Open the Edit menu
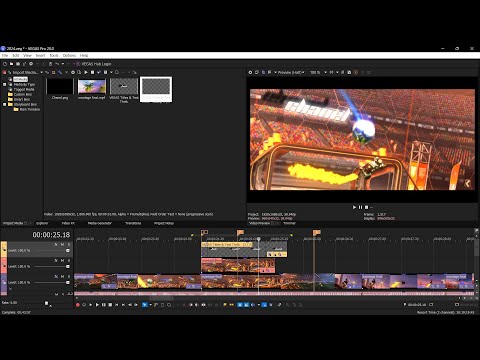Screen dimensions: 480x360 [x=16, y=55]
